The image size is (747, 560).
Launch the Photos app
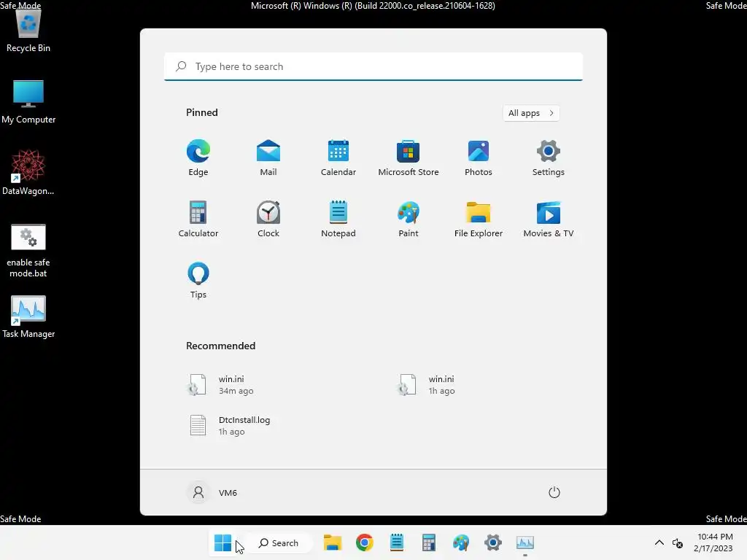tap(479, 157)
